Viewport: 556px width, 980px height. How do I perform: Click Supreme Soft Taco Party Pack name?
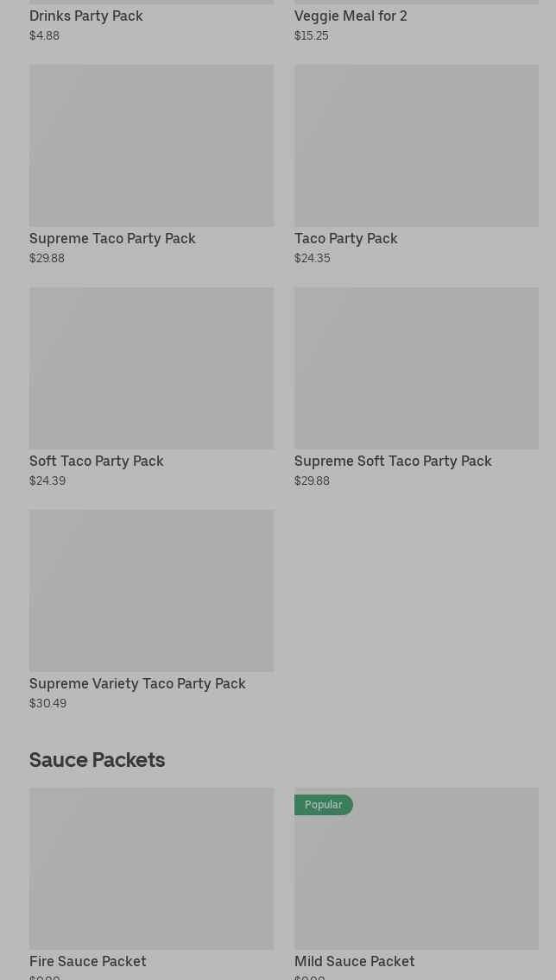coord(393,461)
